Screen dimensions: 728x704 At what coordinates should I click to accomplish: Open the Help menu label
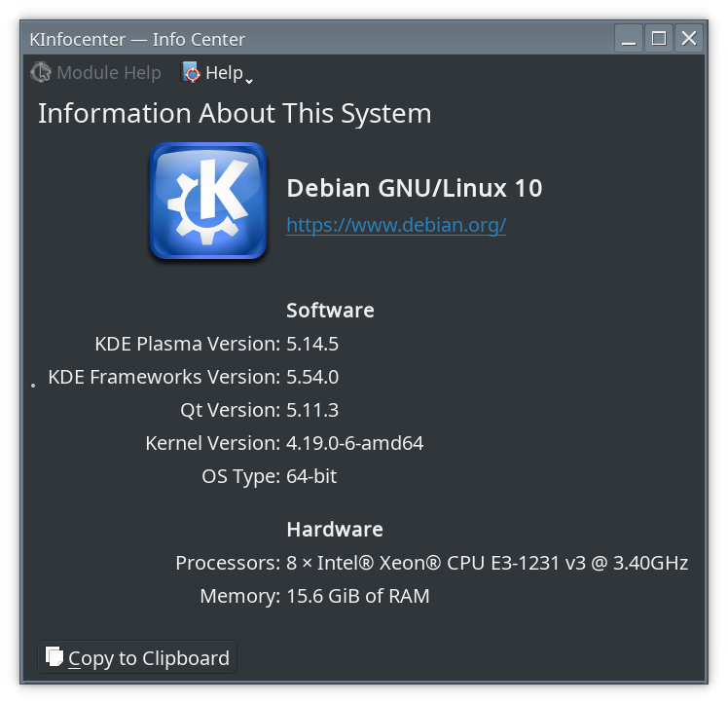[224, 73]
